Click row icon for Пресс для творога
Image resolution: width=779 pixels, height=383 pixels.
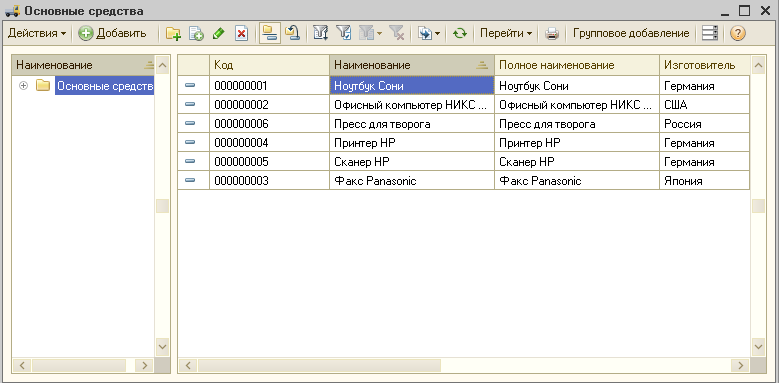(190, 124)
